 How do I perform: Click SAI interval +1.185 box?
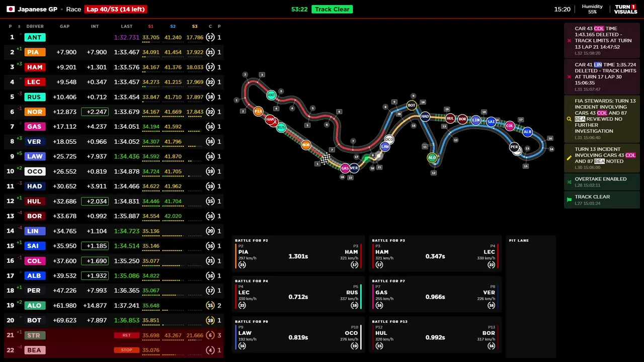[x=95, y=246]
